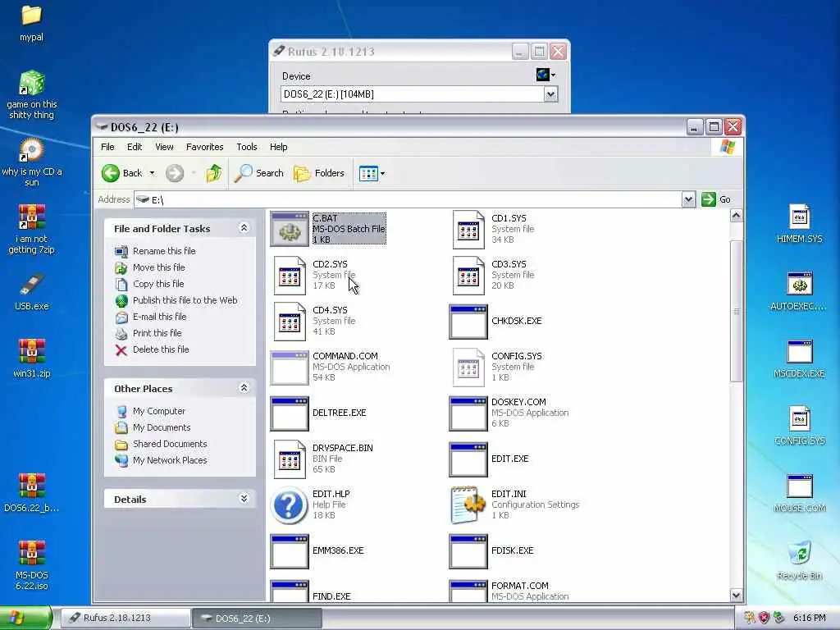
Task: Open the Back history dropdown arrow
Action: tap(152, 173)
